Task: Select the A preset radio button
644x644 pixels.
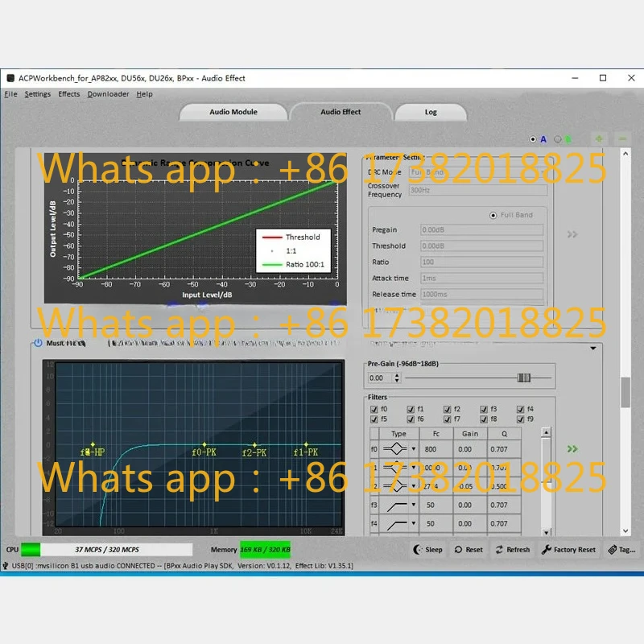Action: [x=533, y=139]
